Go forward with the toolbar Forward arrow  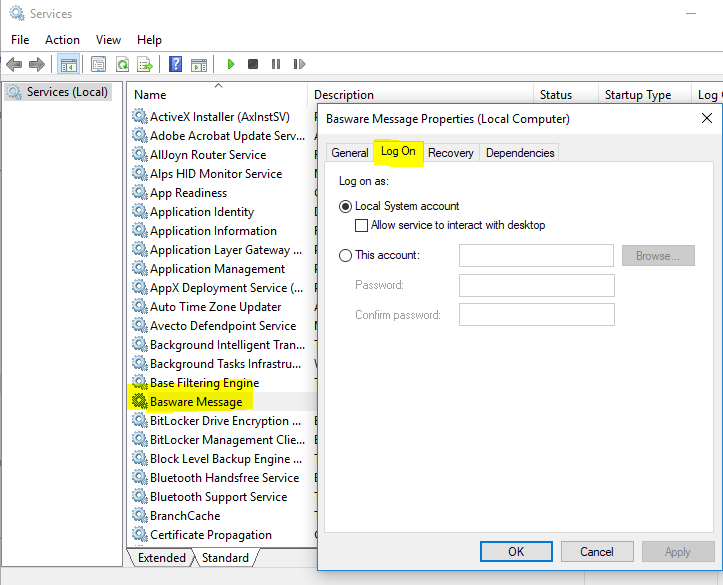[x=37, y=64]
